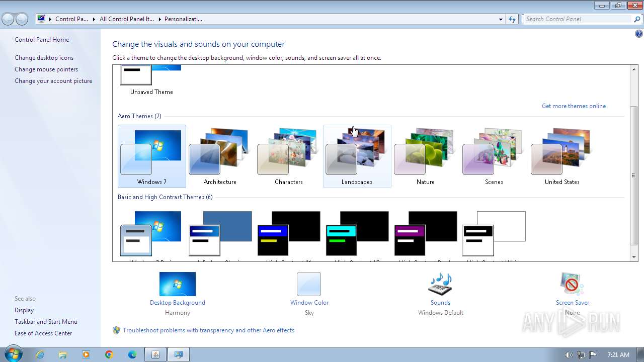Expand arrow after Control Panel breadcrumb
The image size is (644, 362).
click(94, 19)
